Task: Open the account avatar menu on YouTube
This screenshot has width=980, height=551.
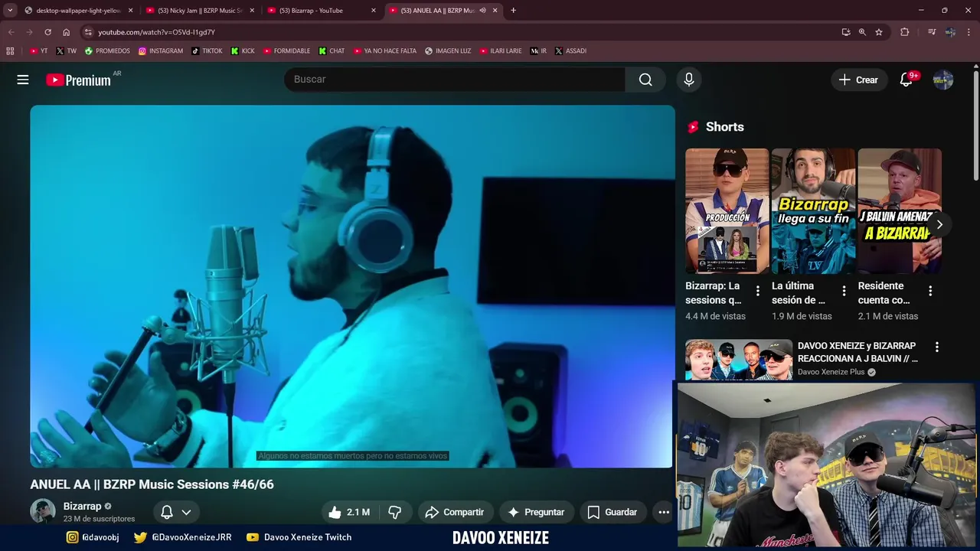Action: [x=943, y=80]
